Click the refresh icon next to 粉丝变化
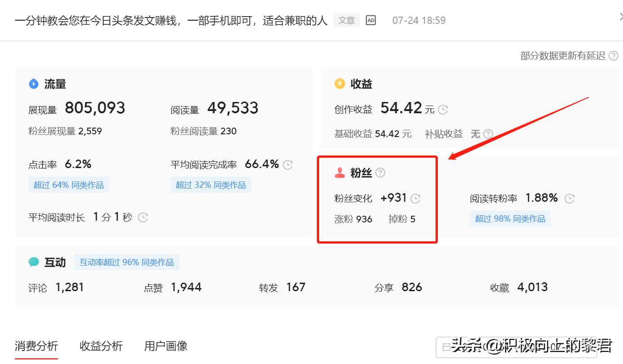The image size is (623, 364). coord(416,198)
